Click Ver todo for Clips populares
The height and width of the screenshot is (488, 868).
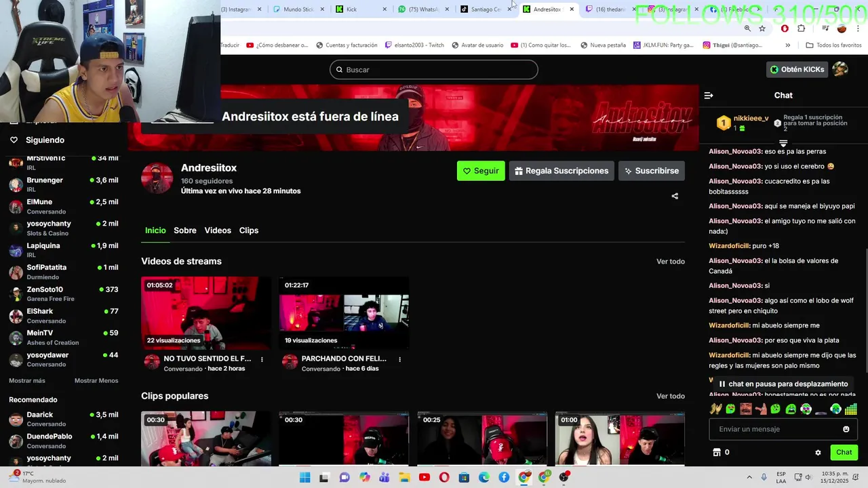[x=671, y=396]
